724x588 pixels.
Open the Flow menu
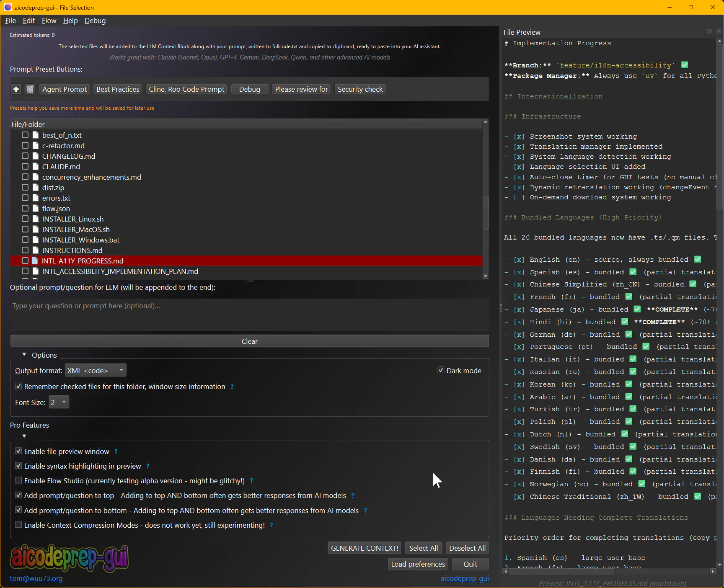(x=49, y=21)
